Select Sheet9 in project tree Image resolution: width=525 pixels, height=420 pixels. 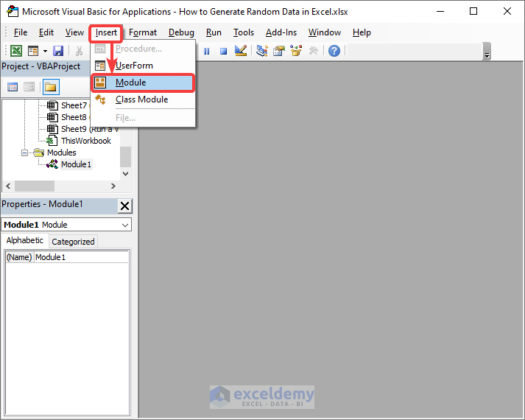pos(89,129)
